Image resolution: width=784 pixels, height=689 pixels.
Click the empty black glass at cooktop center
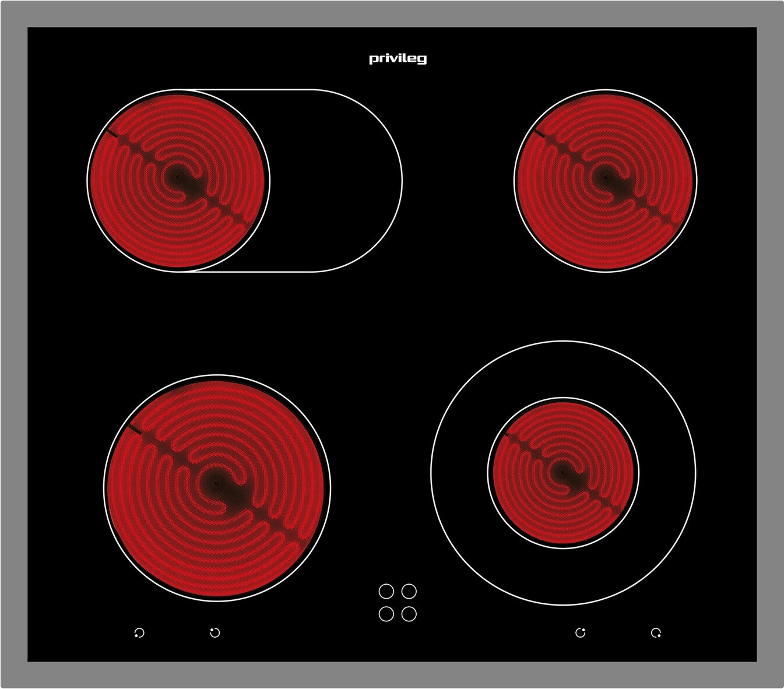[x=392, y=326]
